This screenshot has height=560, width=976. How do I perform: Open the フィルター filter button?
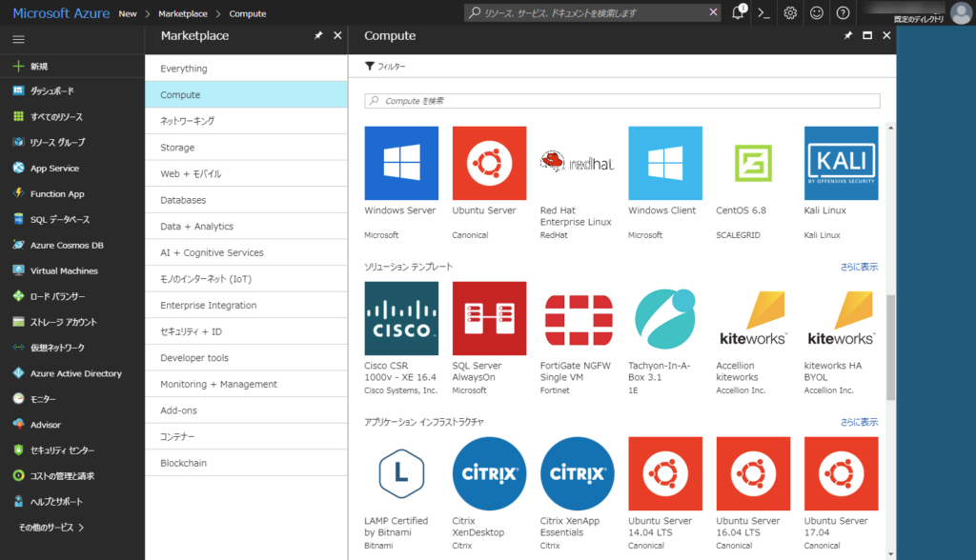385,66
